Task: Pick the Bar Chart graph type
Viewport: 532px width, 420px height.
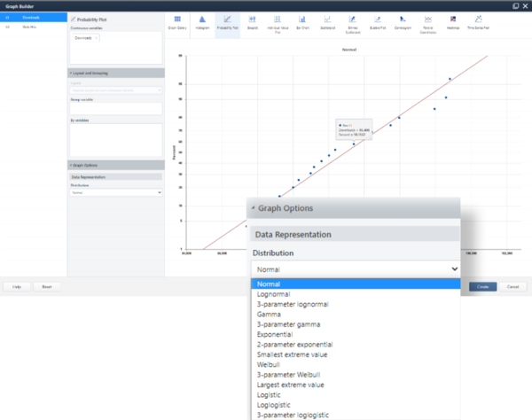Action: pyautogui.click(x=302, y=23)
